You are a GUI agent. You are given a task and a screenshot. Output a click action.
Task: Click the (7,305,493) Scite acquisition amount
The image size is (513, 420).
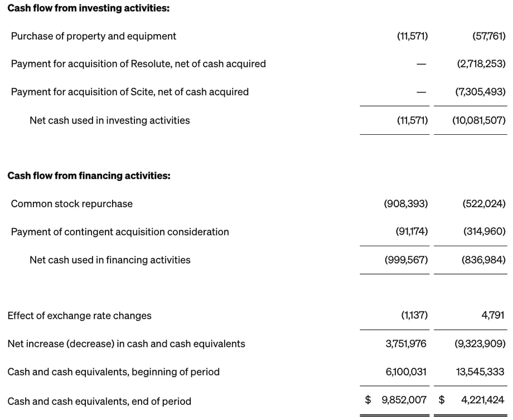coord(480,92)
